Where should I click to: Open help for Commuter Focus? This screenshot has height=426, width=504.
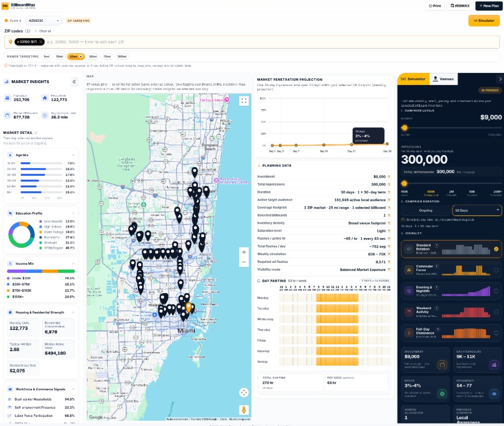coord(437,266)
